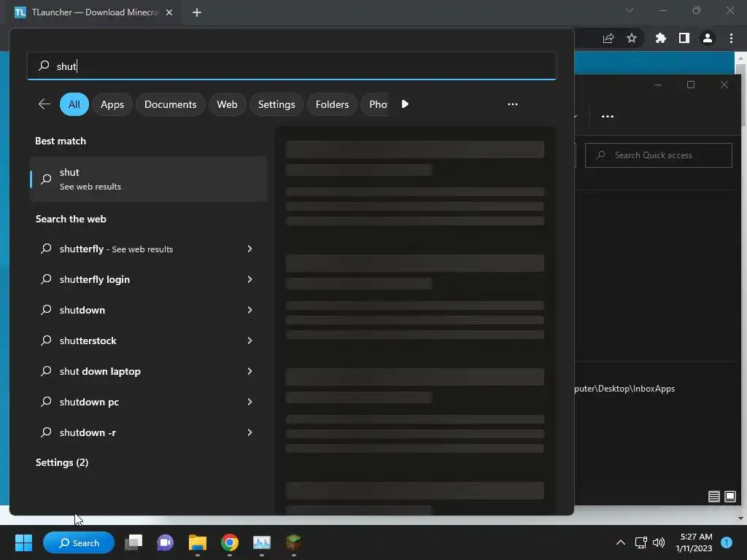Expand the shutdown -r chevron
Image resolution: width=747 pixels, height=560 pixels.
[x=249, y=432]
